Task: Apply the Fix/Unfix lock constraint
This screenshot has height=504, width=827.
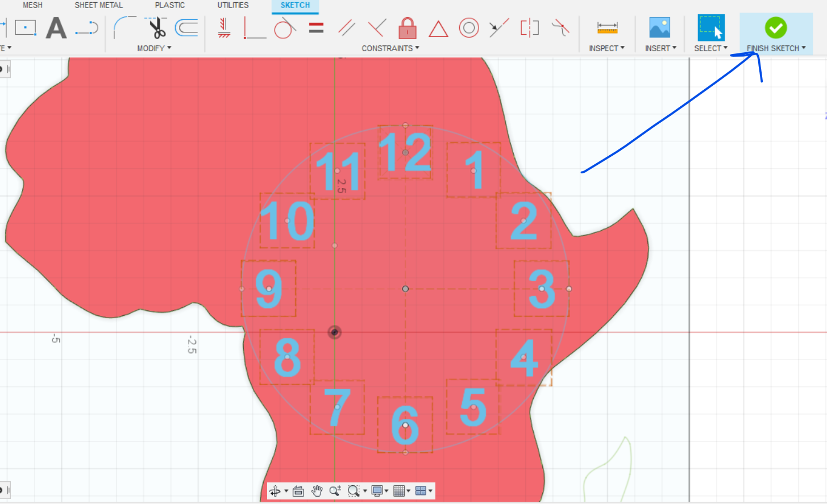Action: point(408,27)
